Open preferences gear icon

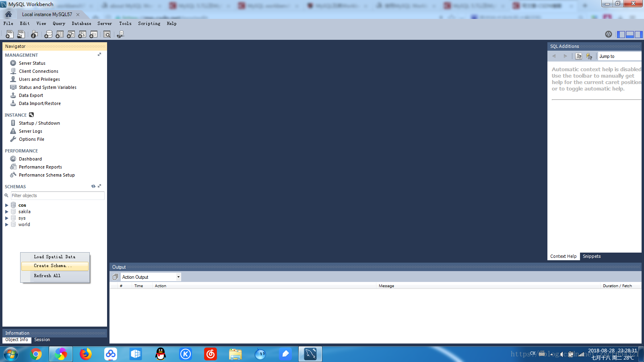tap(609, 35)
